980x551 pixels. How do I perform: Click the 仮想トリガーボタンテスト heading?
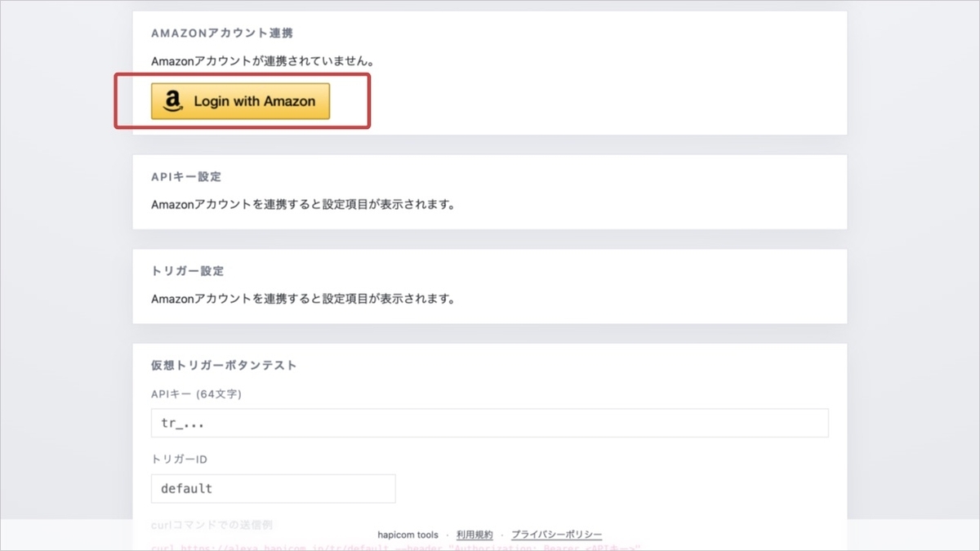[x=224, y=365]
